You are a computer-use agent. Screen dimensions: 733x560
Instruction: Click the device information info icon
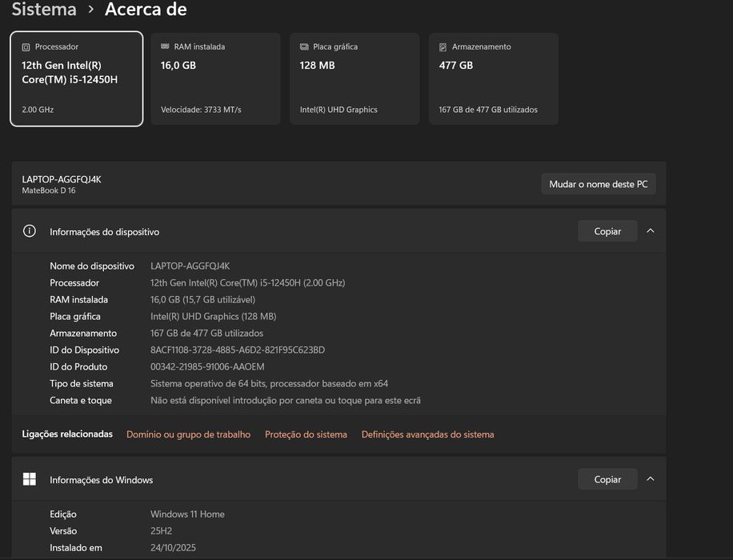tap(30, 231)
